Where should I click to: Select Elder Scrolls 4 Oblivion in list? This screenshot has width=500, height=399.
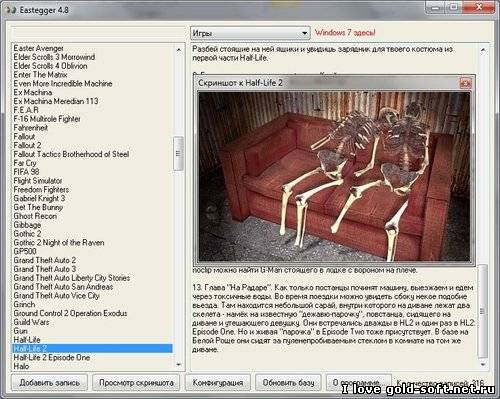50,66
